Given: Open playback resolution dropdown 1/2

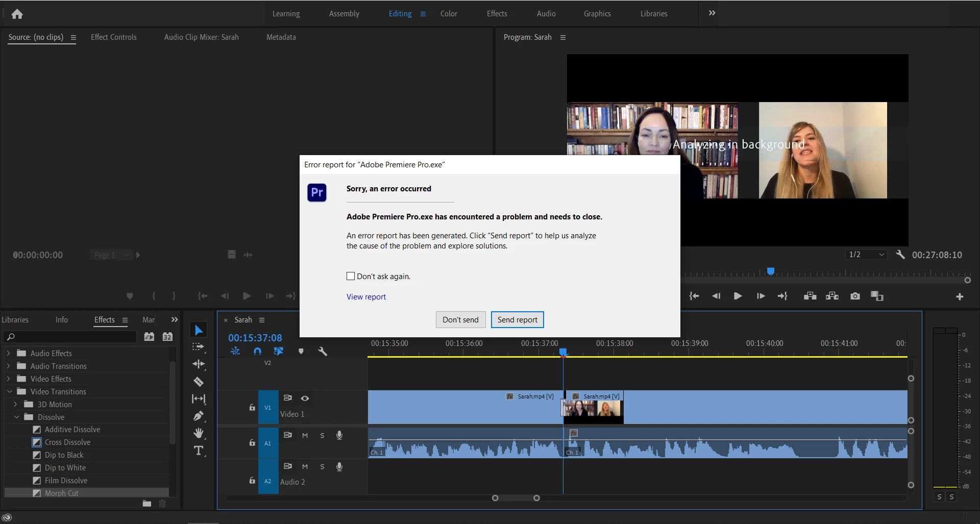Looking at the screenshot, I should tap(866, 255).
